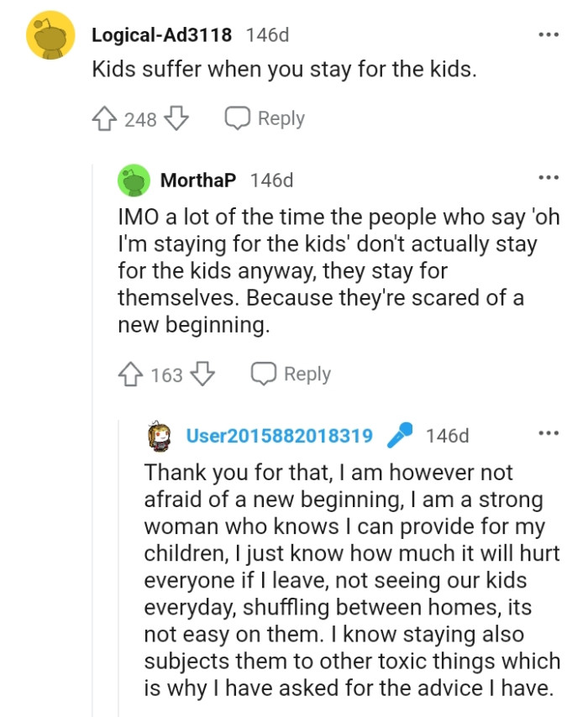Upvote Logical-Ad3118's comment
588x717 pixels.
point(103,118)
